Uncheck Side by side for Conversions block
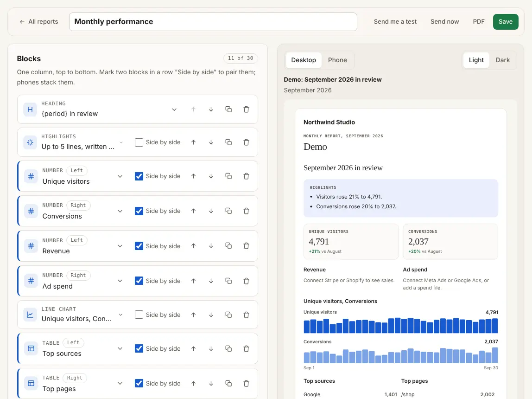The image size is (532, 399). click(x=139, y=211)
